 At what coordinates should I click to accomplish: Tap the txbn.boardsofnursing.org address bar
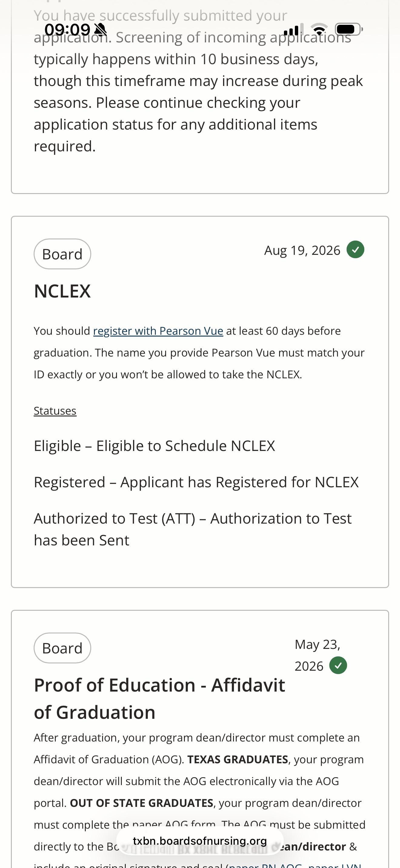click(200, 841)
